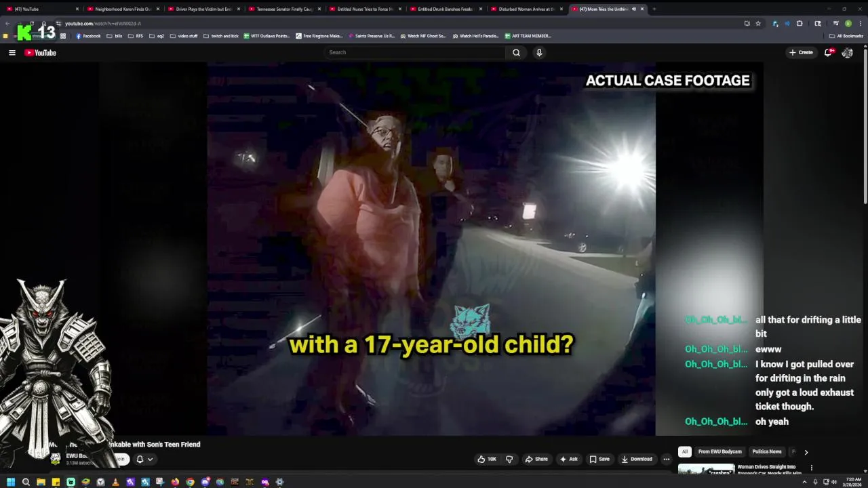This screenshot has height=488, width=868.
Task: Bookmark this page with star icon
Action: [758, 23]
